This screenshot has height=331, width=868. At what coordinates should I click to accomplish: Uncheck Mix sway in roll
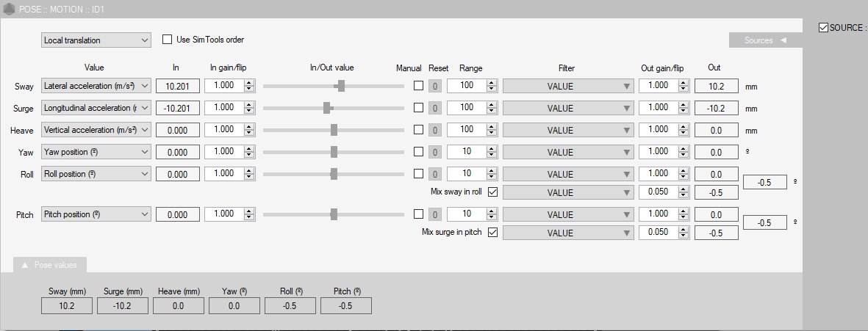click(493, 192)
